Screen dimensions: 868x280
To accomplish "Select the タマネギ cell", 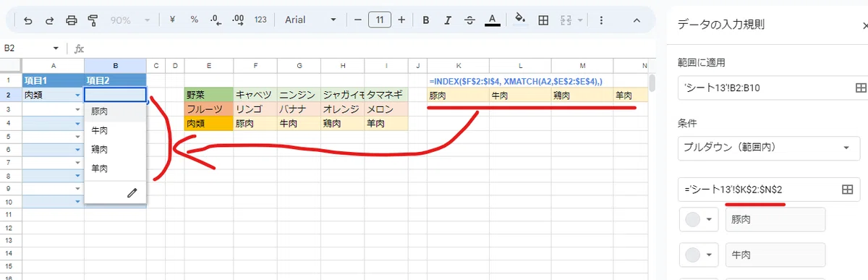I will pos(386,95).
